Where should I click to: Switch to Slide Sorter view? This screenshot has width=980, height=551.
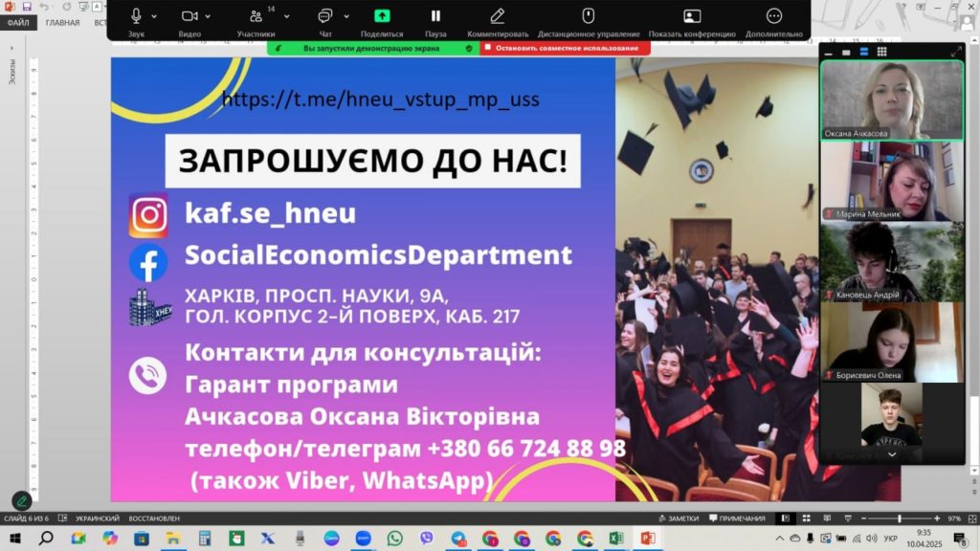(x=806, y=518)
